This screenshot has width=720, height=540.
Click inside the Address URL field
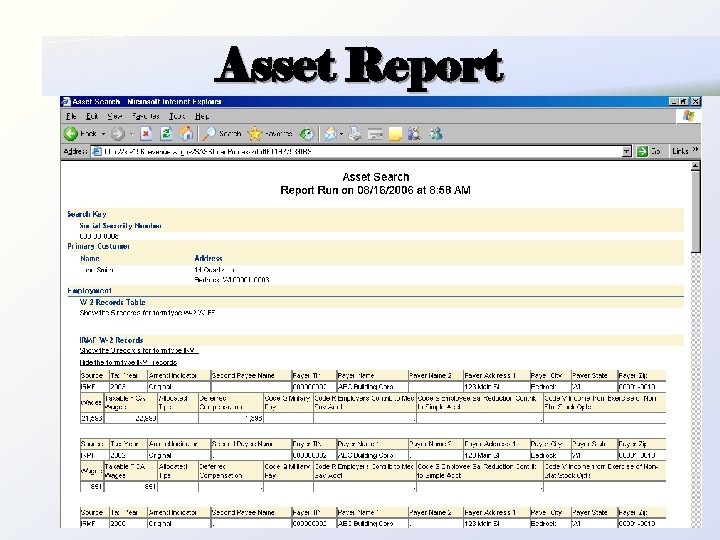coord(360,151)
